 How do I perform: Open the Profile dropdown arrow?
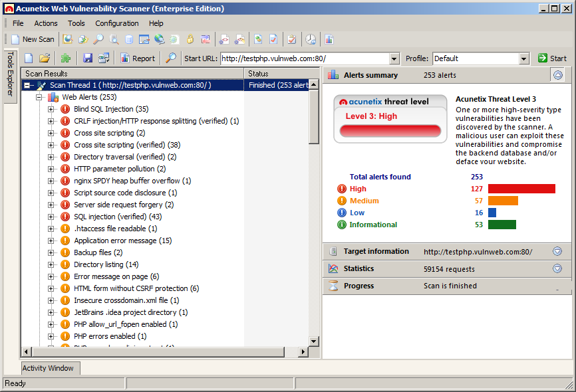(x=524, y=58)
